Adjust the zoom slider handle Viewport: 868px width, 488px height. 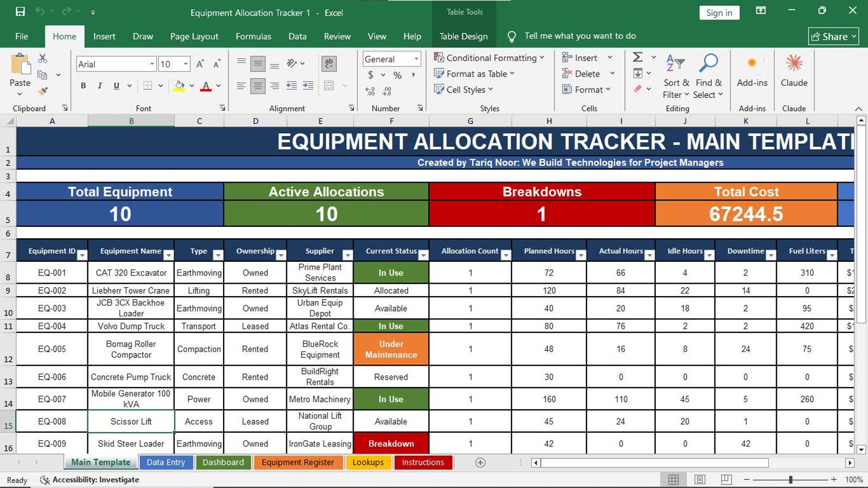790,479
